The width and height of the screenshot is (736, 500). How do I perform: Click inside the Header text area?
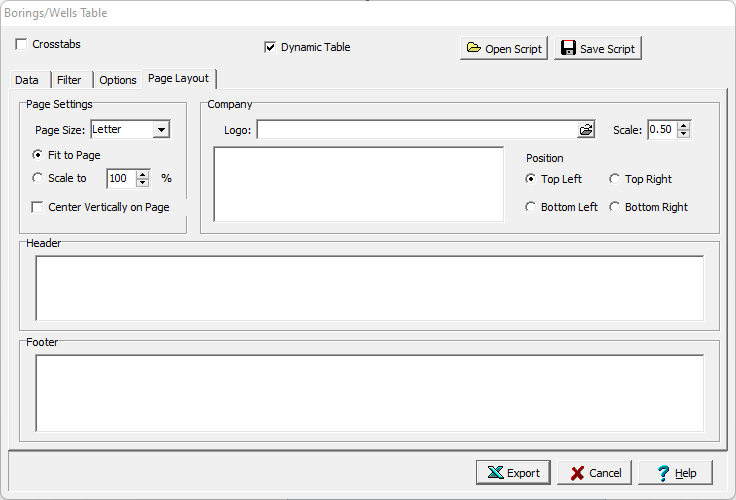pyautogui.click(x=369, y=288)
